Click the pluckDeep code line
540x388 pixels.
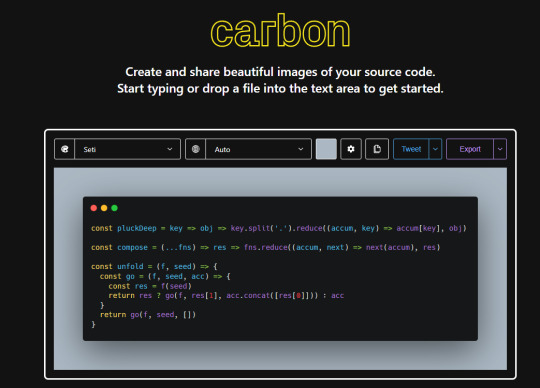pyautogui.click(x=279, y=228)
